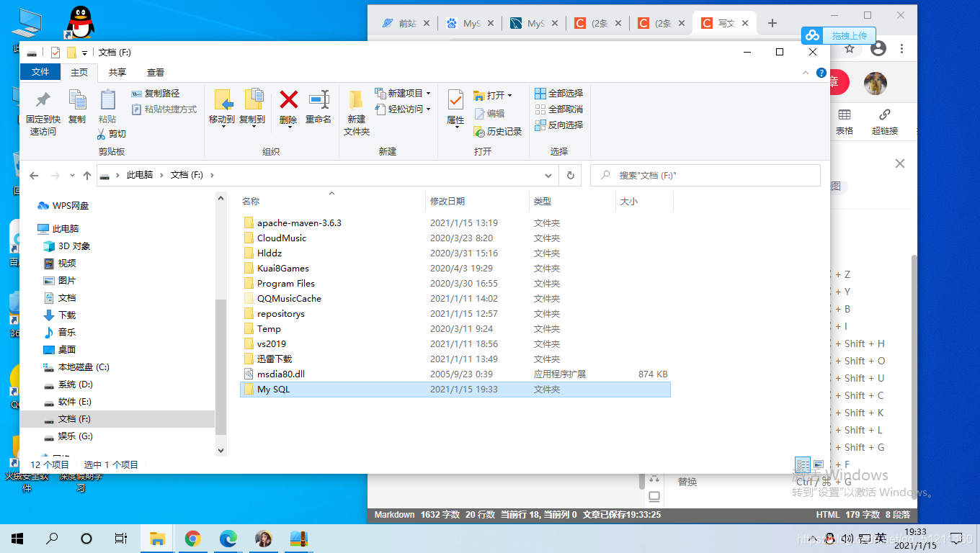Open Windows Start menu
This screenshot has width=980, height=553.
(17, 538)
